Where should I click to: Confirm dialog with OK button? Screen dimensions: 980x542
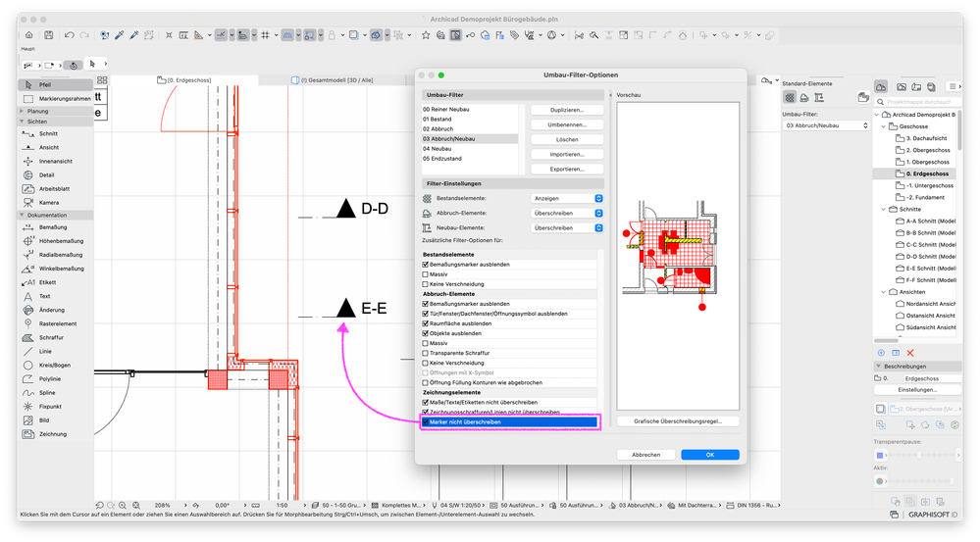point(709,455)
